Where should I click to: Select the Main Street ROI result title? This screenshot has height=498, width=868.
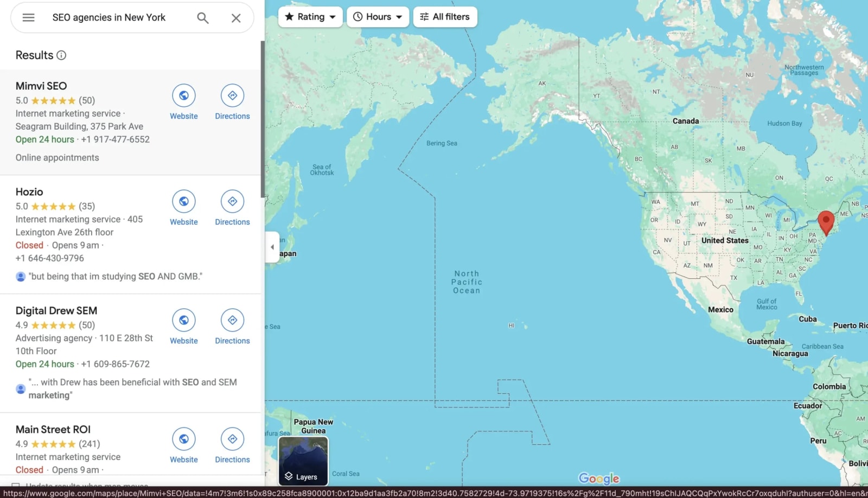53,429
